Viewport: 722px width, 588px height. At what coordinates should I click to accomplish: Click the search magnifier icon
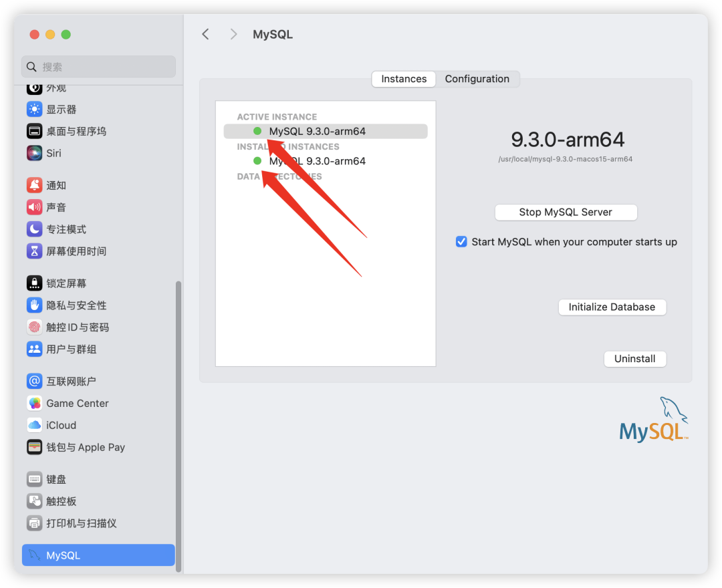pyautogui.click(x=31, y=67)
